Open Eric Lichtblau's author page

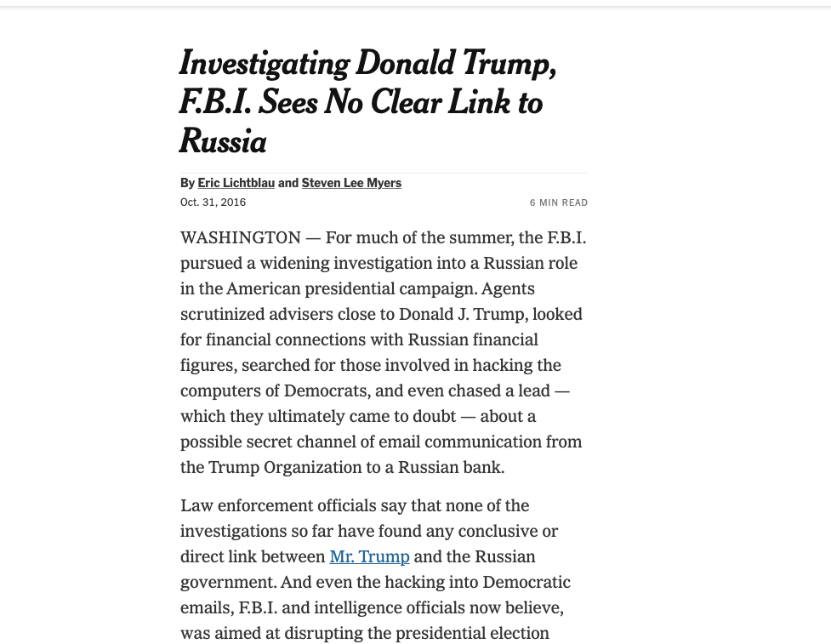tap(236, 183)
